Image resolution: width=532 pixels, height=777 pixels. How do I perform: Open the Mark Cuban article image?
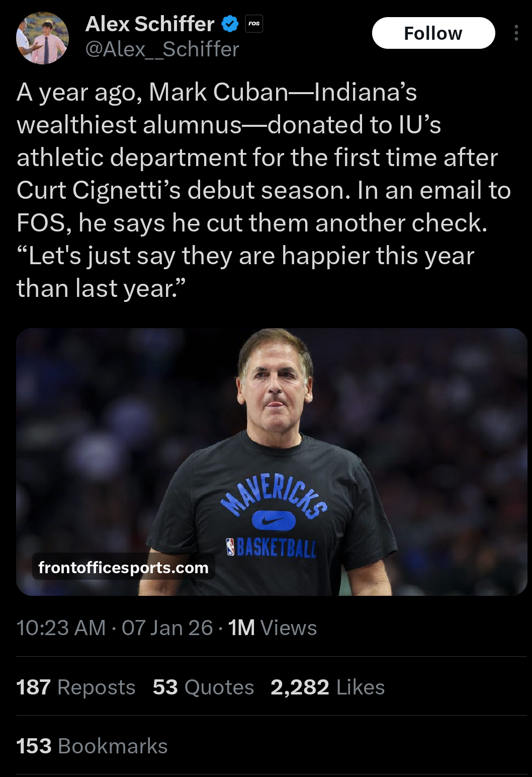click(272, 462)
